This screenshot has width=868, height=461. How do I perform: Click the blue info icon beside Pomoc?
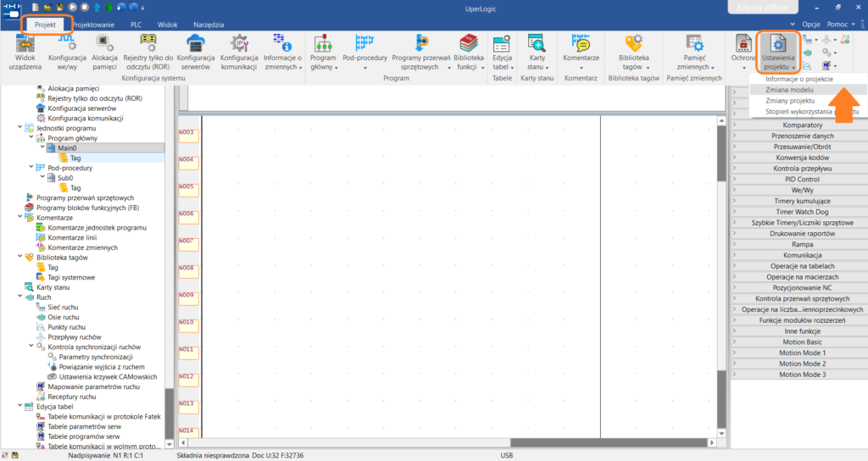[864, 25]
